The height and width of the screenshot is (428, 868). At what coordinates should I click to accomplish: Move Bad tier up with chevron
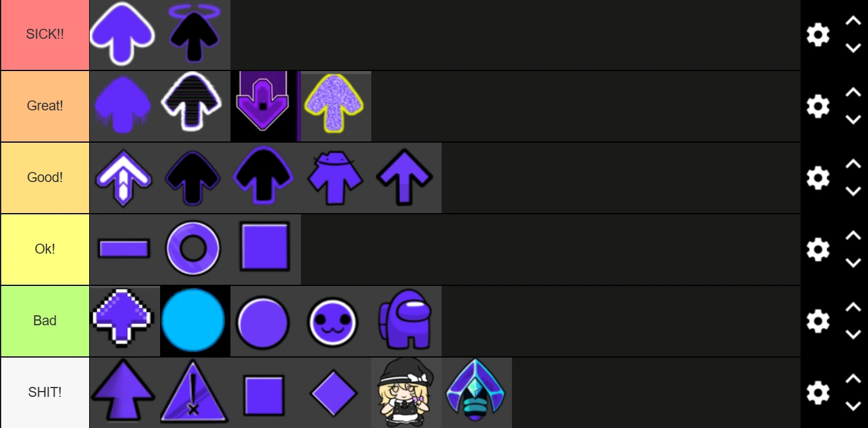pyautogui.click(x=853, y=307)
